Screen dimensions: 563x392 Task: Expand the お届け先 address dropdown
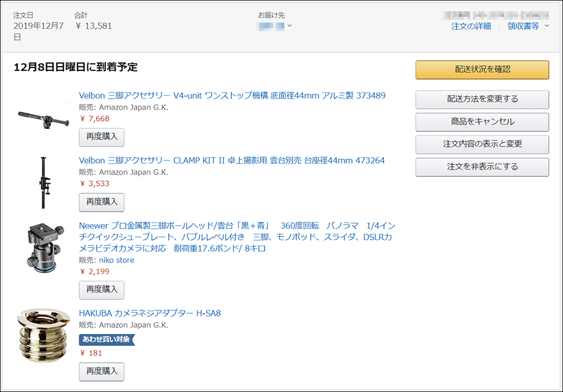point(275,26)
